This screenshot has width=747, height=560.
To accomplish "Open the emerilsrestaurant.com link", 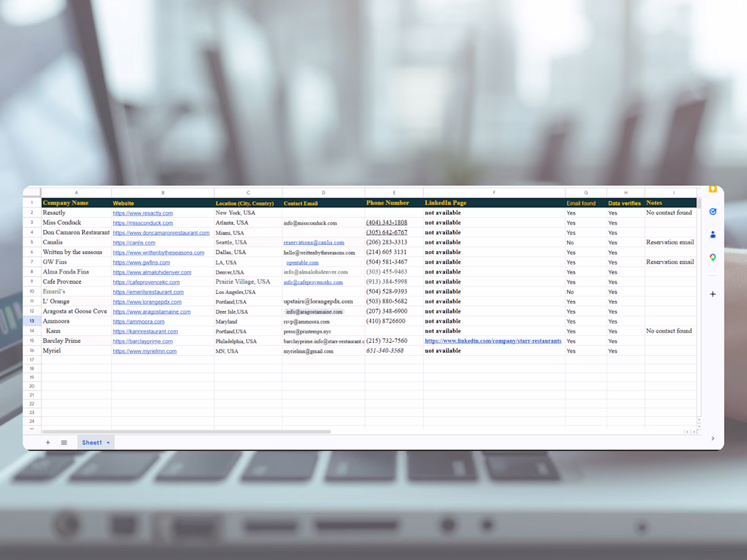I will (x=148, y=292).
